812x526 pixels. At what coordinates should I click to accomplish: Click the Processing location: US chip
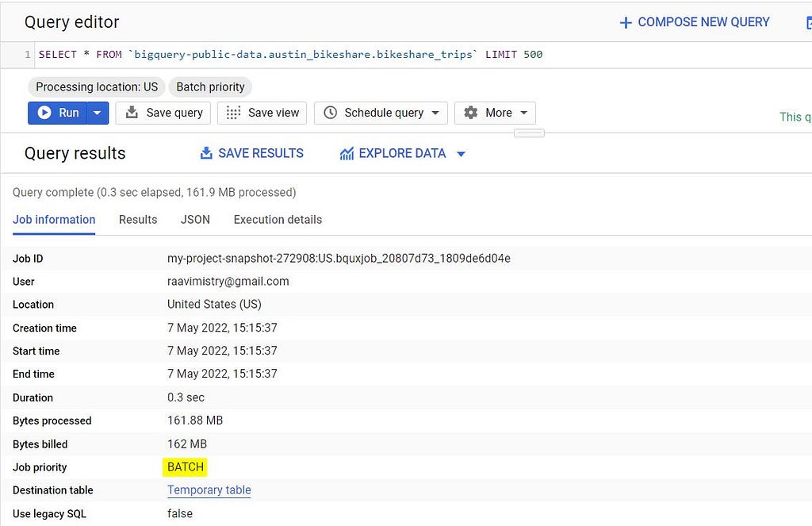point(96,86)
